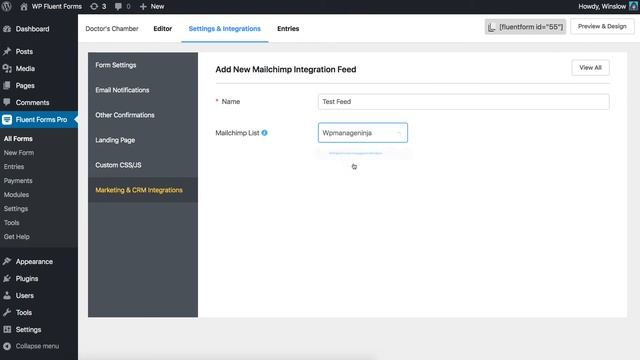Image resolution: width=640 pixels, height=360 pixels.
Task: Open WP Fluent Forms site link
Action: click(x=57, y=7)
